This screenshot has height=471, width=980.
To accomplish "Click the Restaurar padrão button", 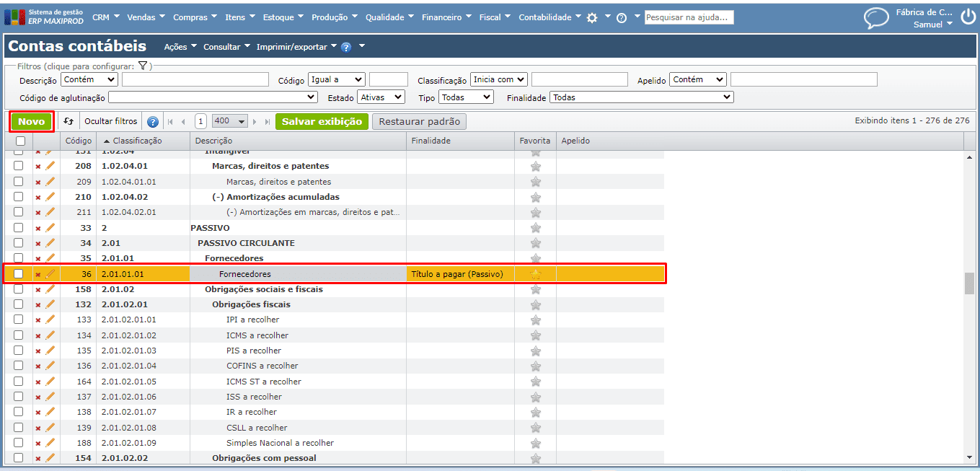I will tap(420, 122).
